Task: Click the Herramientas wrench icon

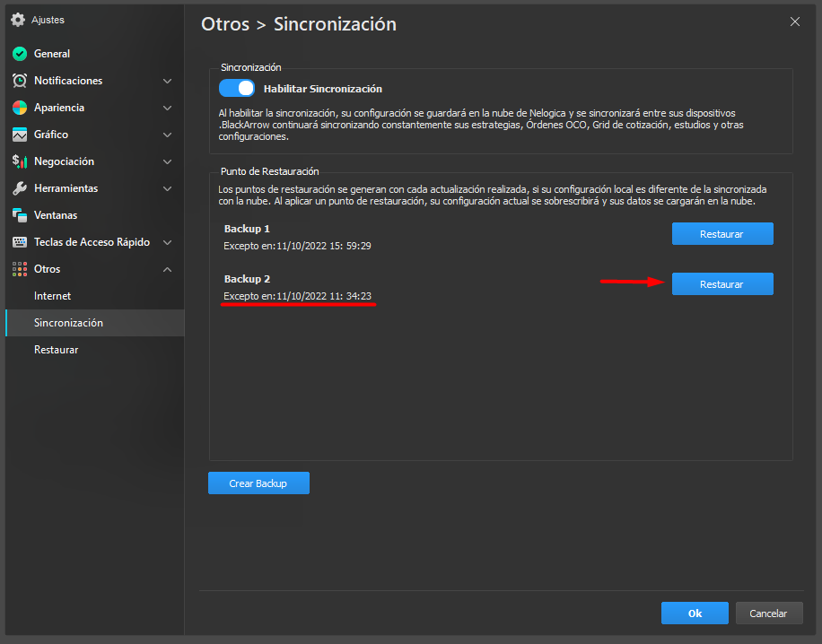Action: [x=19, y=188]
